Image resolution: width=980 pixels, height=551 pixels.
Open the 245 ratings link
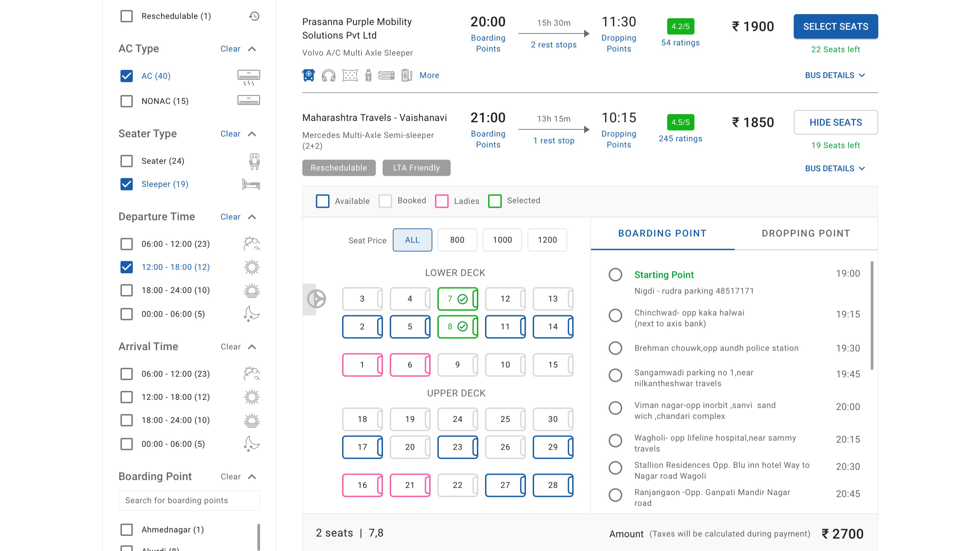coord(680,139)
